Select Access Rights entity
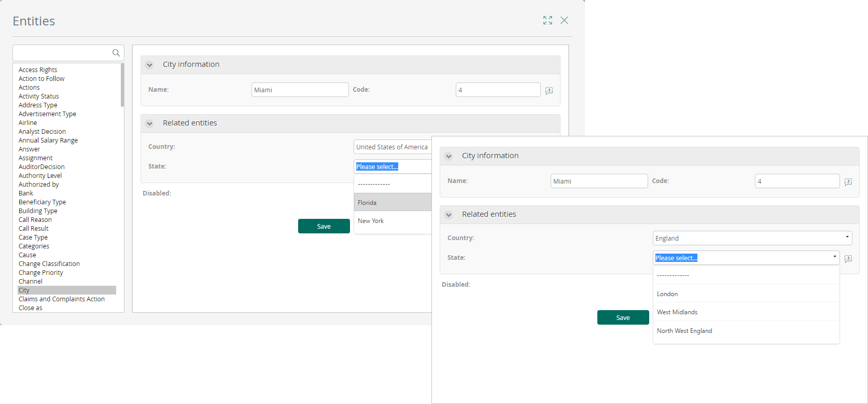Screen dimensions: 868x404 click(x=38, y=69)
